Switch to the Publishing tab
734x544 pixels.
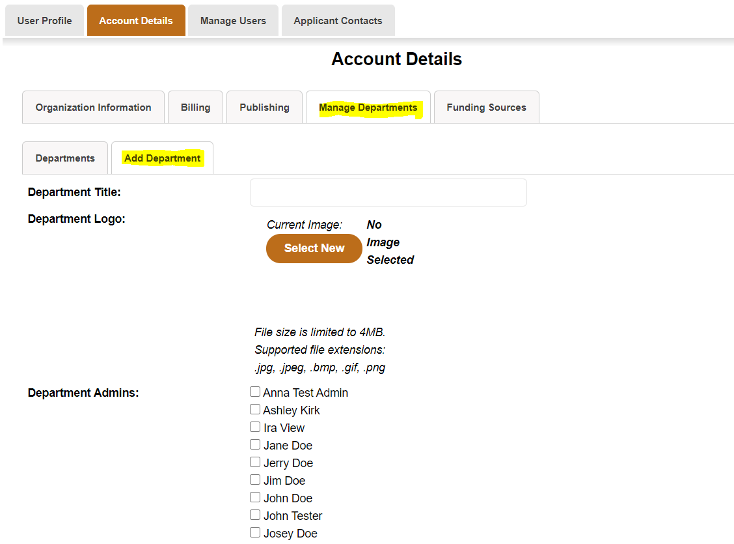click(264, 107)
